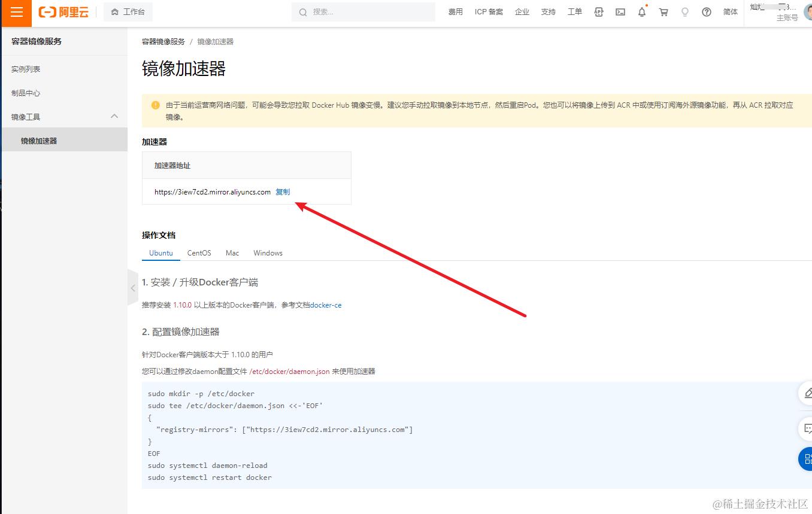
Task: Click the 加速器地址 table header
Action: (x=247, y=165)
